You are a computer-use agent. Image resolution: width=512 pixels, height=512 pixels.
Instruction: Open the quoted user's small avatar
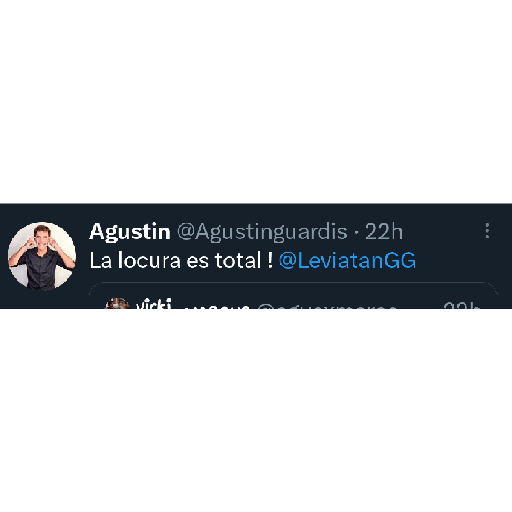pyautogui.click(x=117, y=303)
